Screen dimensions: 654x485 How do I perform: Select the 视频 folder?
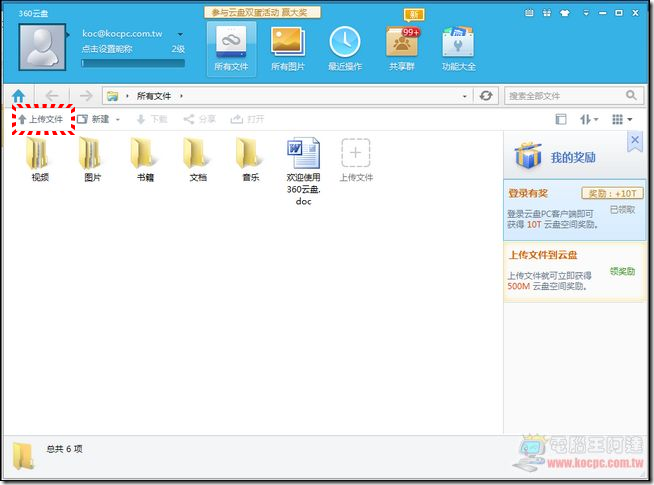point(40,160)
